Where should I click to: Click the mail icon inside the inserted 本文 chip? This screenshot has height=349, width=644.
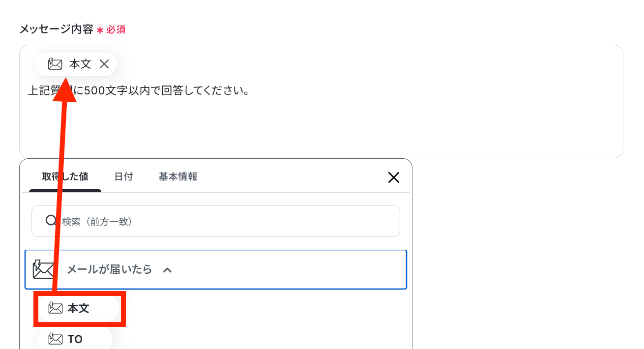55,64
